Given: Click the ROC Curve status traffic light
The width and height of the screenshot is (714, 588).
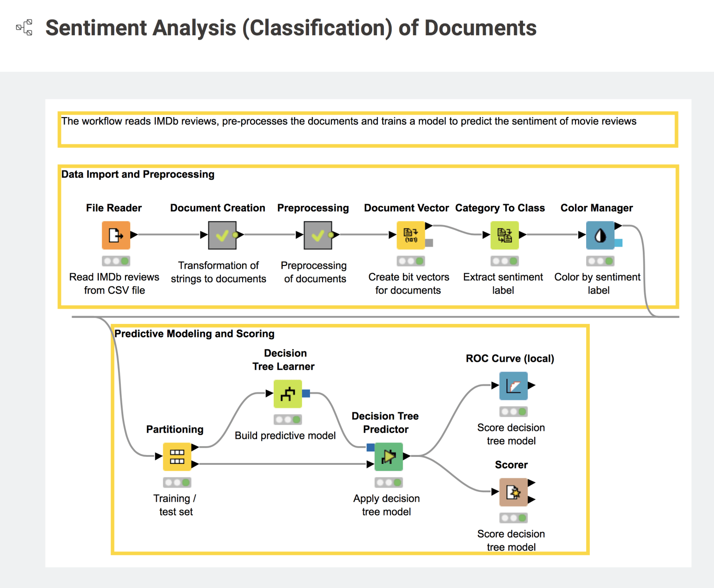Looking at the screenshot, I should click(x=514, y=411).
